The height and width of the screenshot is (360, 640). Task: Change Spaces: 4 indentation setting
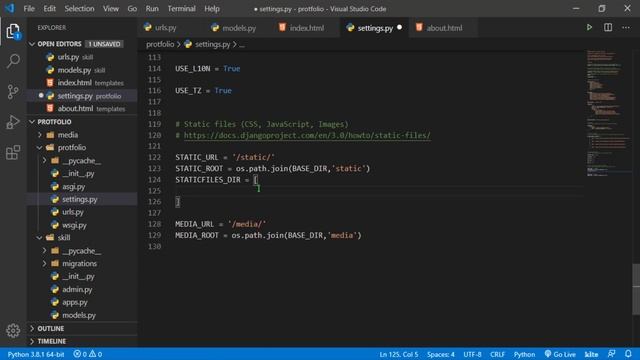[441, 354]
